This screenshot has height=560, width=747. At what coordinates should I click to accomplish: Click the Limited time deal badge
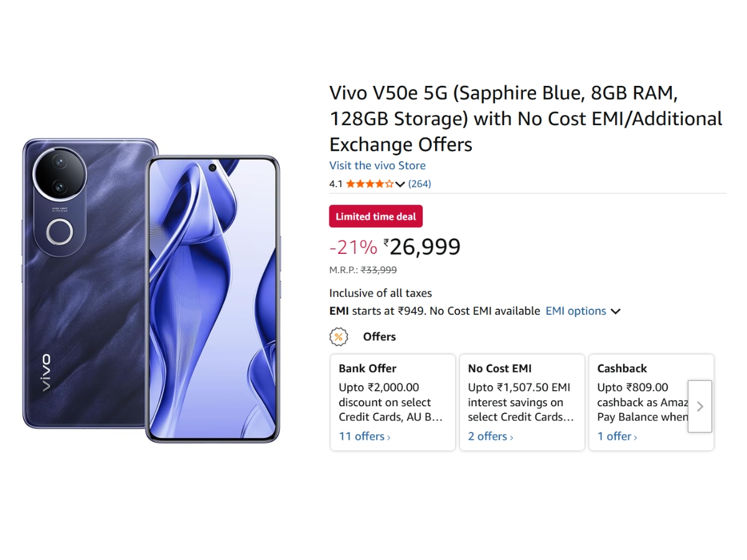coord(375,217)
